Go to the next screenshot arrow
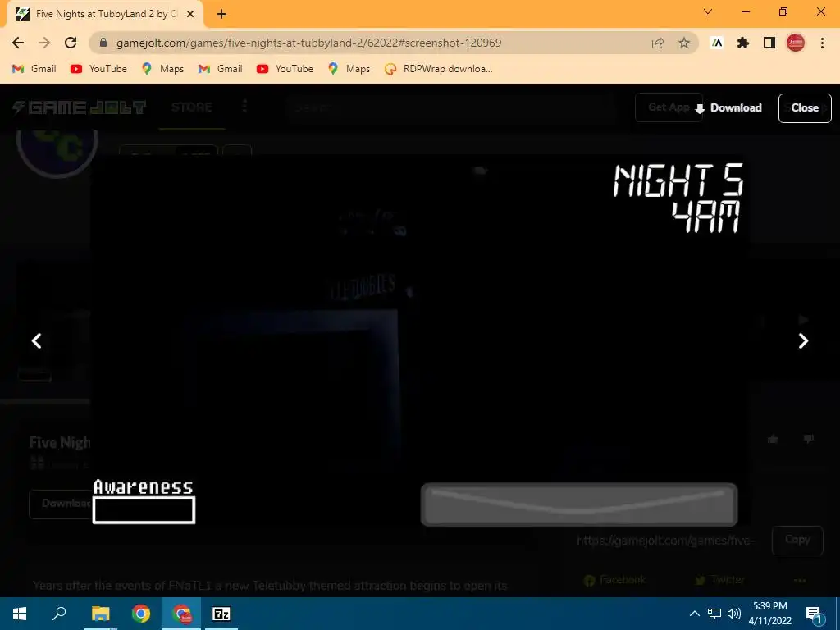840x630 pixels. coord(803,340)
